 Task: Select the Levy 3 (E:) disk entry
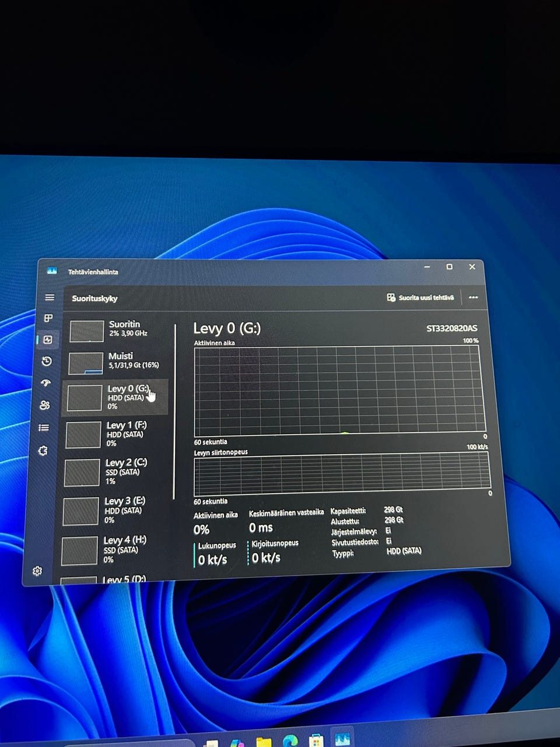112,510
